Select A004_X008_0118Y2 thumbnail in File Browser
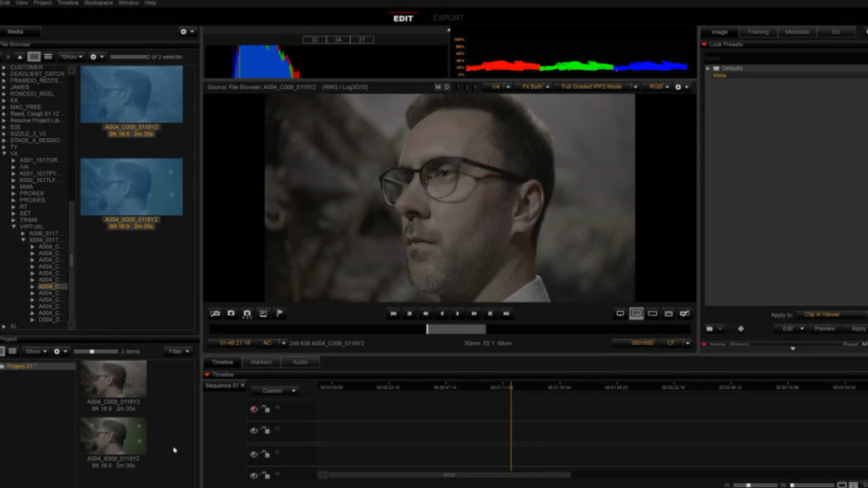The image size is (868, 488). pyautogui.click(x=131, y=188)
